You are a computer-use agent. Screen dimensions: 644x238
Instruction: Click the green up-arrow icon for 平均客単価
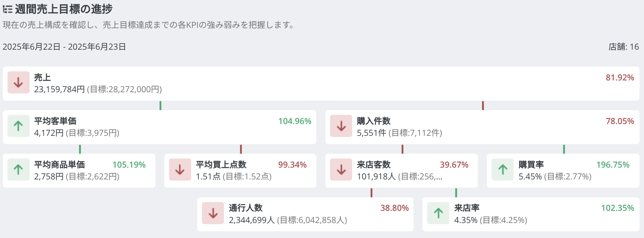tap(19, 126)
